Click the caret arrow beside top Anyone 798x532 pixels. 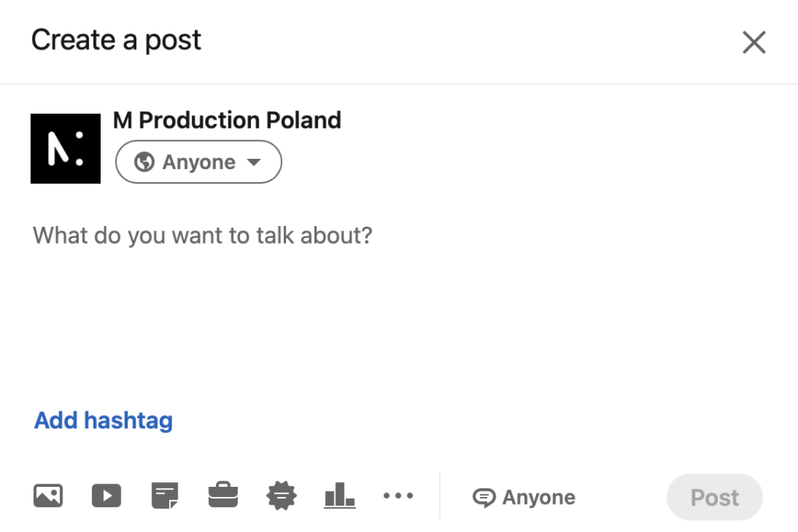click(x=252, y=163)
